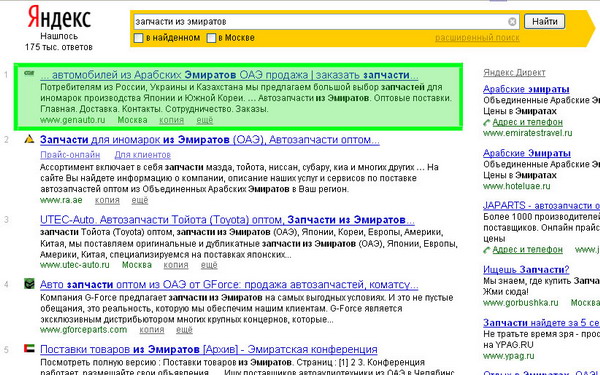This screenshot has width=600, height=375.
Task: Click phone icon beside JAPARTS address link
Action: tap(487, 250)
